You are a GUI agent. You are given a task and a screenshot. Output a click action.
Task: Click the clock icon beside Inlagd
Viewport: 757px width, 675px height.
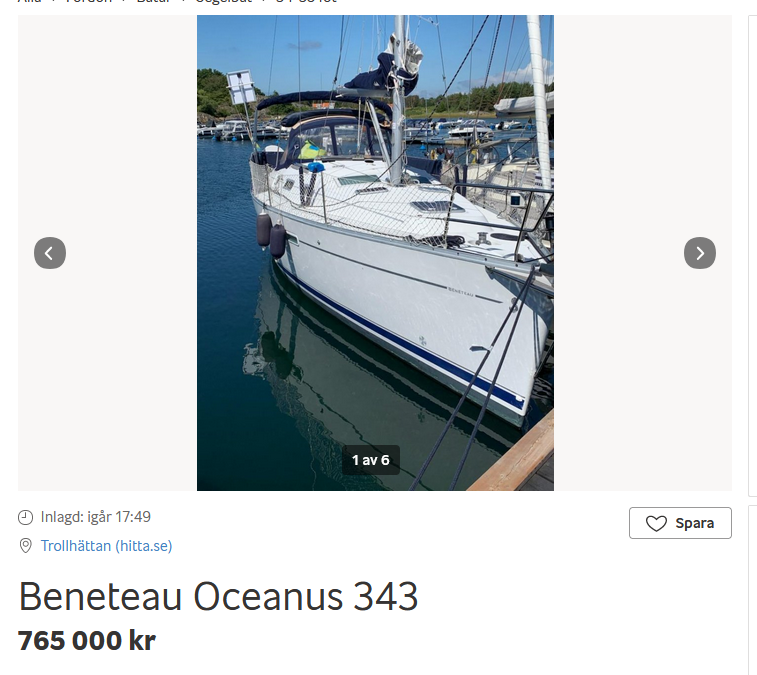[25, 517]
